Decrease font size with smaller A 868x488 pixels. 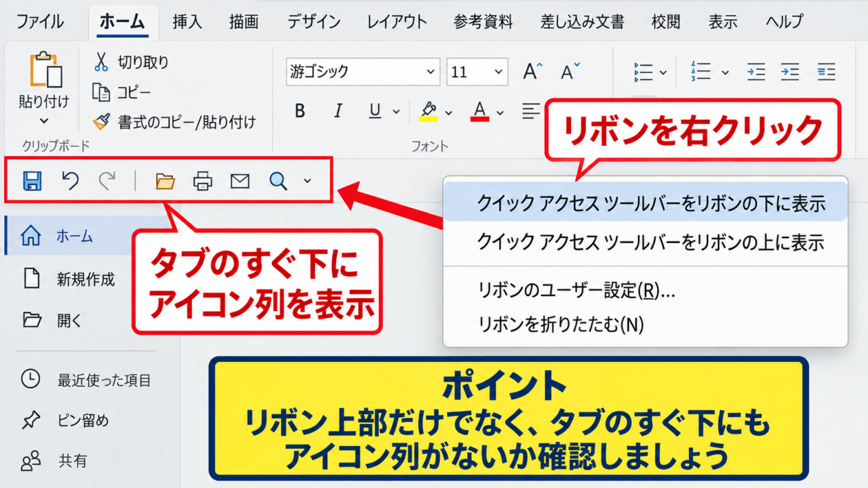[570, 71]
